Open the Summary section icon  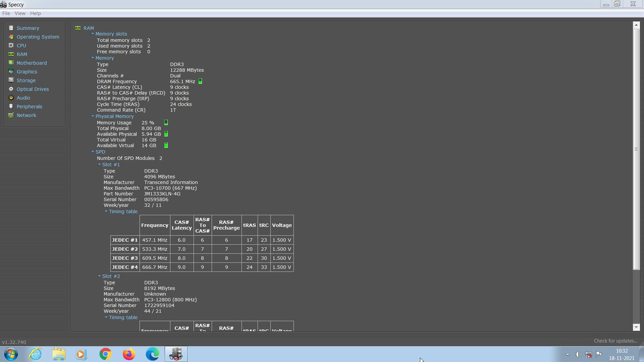pyautogui.click(x=11, y=28)
